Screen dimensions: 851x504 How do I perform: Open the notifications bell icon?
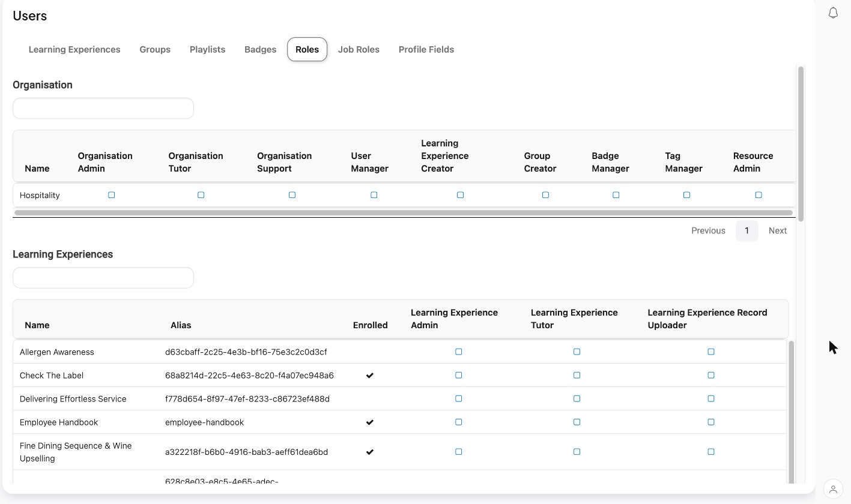click(833, 13)
